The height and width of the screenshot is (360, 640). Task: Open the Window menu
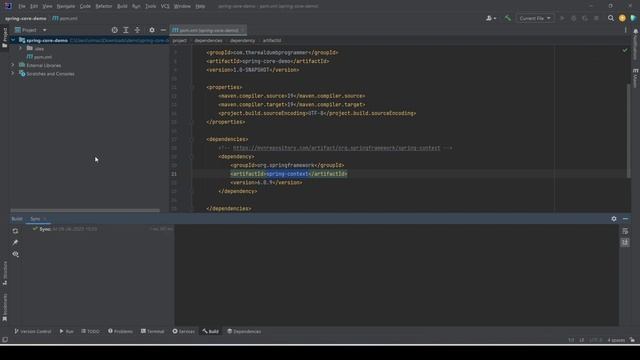[x=182, y=7]
